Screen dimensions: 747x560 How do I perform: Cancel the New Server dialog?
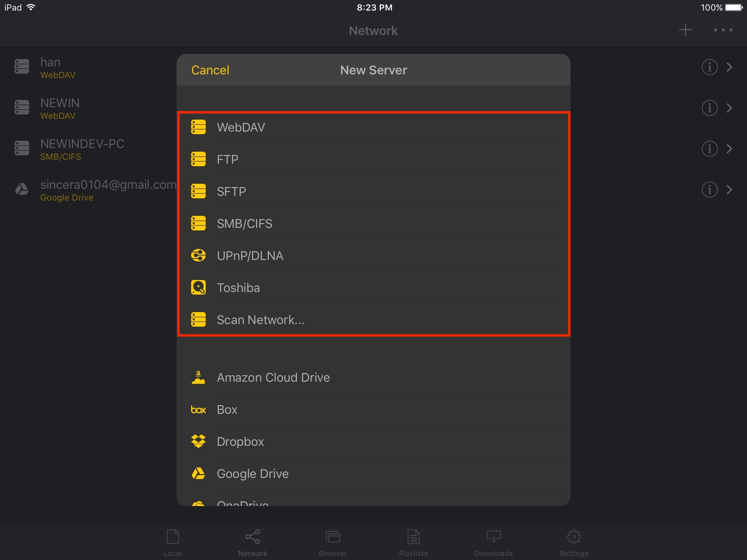(210, 70)
